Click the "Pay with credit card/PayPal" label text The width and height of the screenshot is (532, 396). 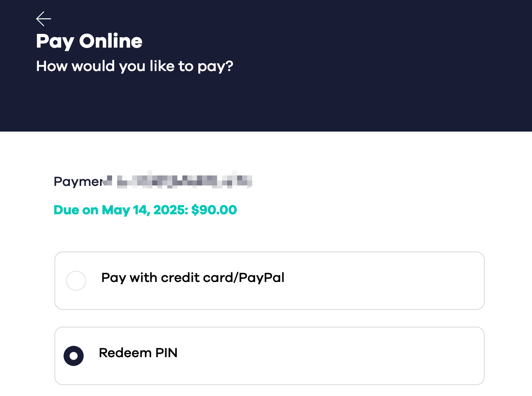pyautogui.click(x=193, y=278)
